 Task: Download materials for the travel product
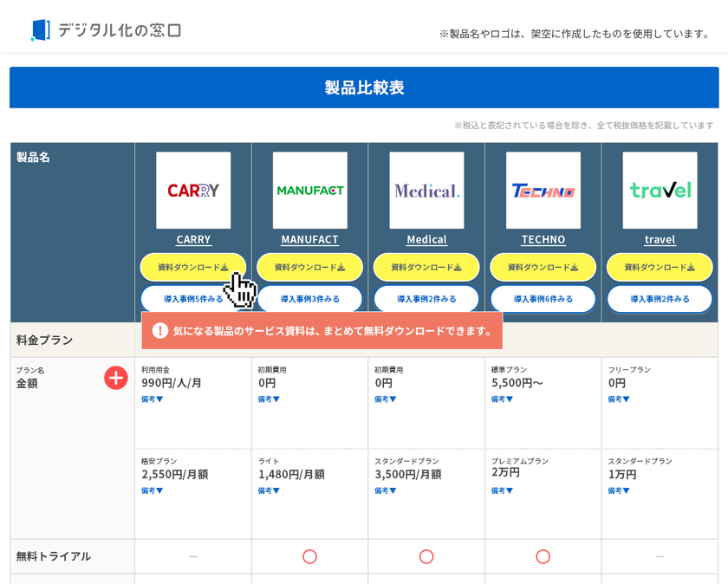(x=660, y=268)
